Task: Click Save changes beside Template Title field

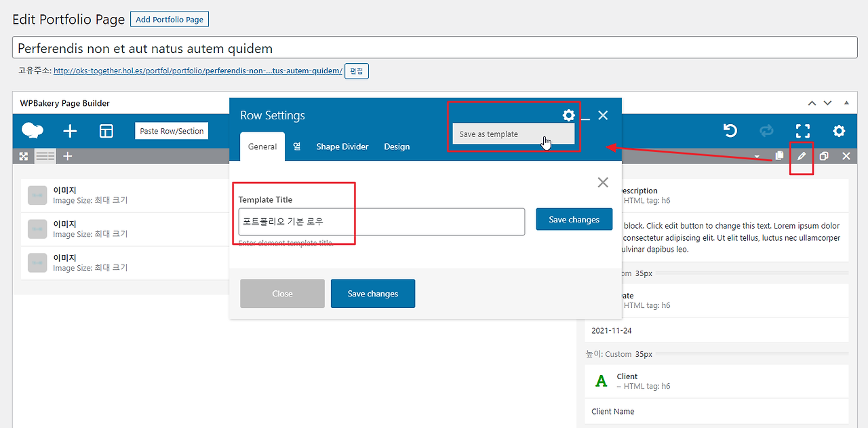Action: point(574,219)
